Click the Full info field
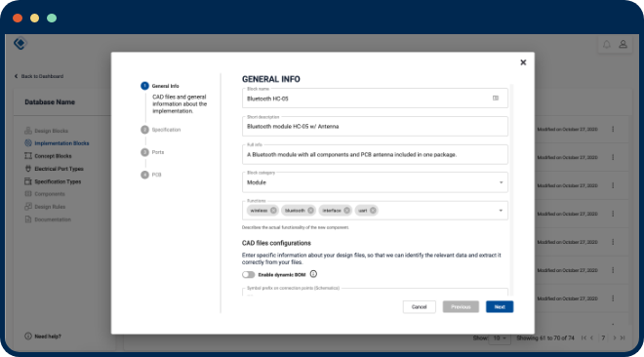 [375, 155]
